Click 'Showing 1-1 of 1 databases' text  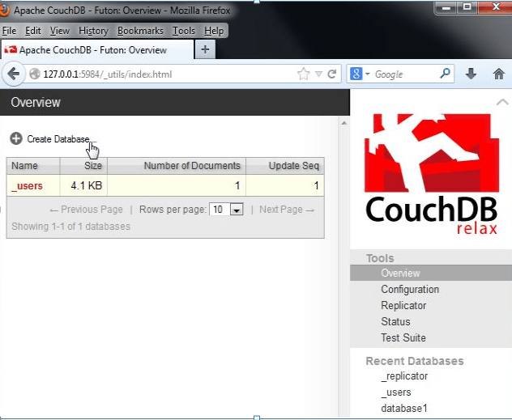pyautogui.click(x=70, y=227)
